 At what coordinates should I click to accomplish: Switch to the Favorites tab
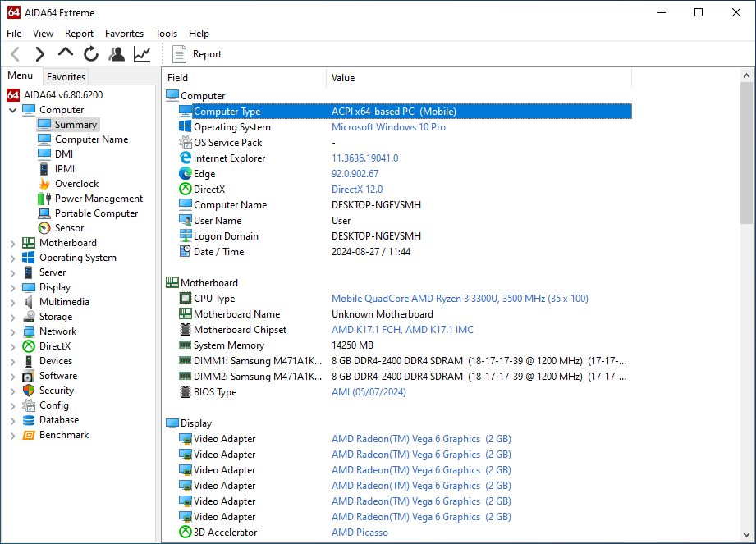(x=66, y=76)
